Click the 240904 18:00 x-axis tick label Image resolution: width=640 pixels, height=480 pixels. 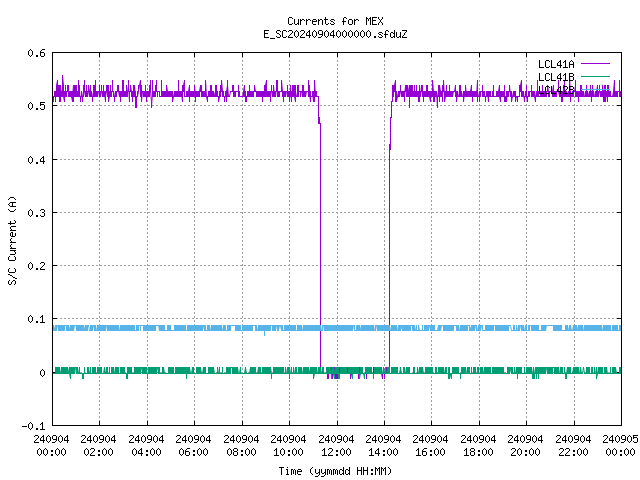(x=478, y=445)
